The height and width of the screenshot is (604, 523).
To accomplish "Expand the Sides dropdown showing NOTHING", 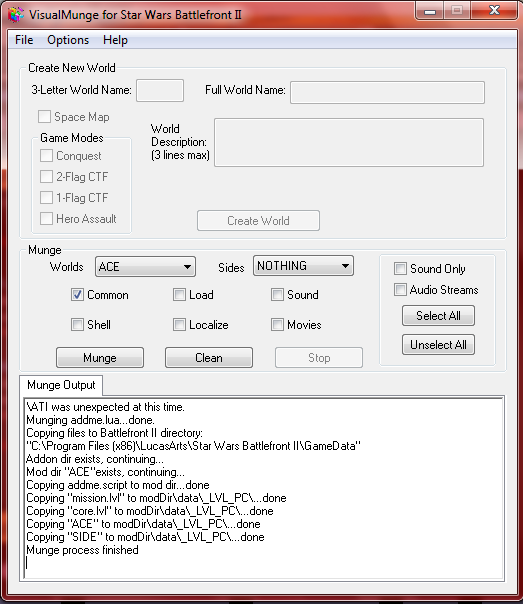I will 303,266.
